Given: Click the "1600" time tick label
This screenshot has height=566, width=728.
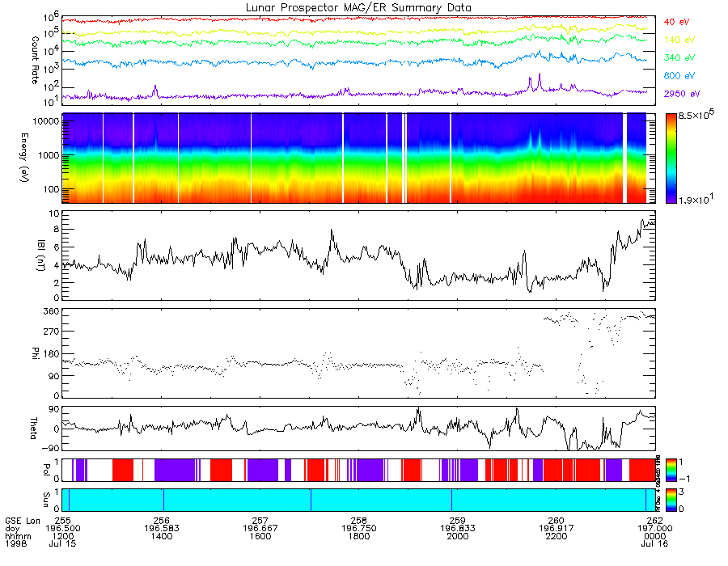Looking at the screenshot, I should [x=260, y=536].
